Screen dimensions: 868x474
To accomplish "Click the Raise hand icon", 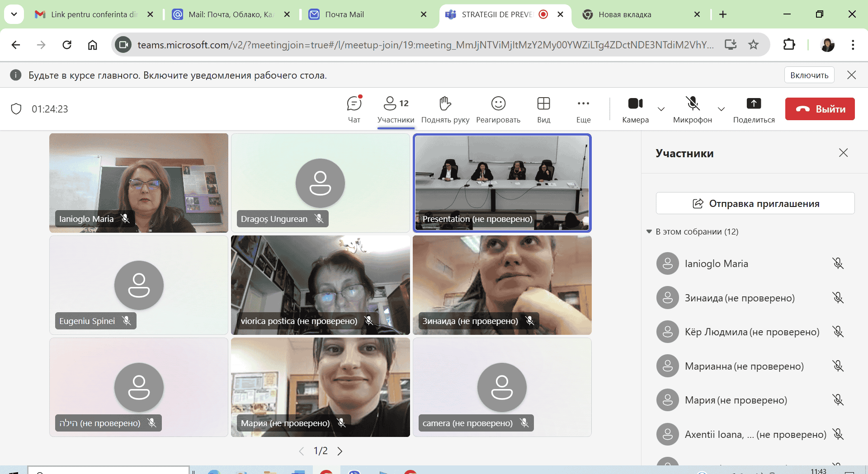I will (x=445, y=109).
